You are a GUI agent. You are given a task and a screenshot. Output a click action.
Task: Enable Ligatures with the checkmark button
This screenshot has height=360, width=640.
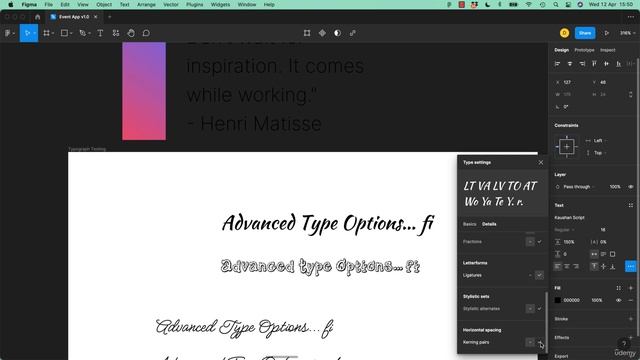[x=539, y=275]
